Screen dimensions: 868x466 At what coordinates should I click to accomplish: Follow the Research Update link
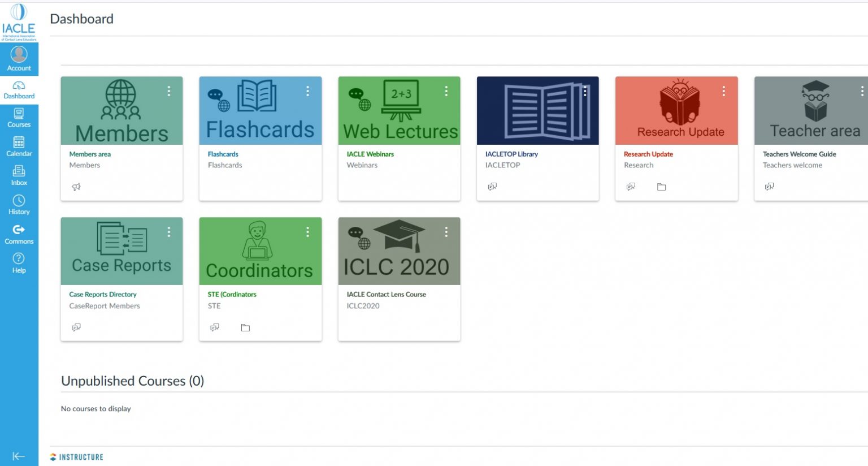tap(648, 154)
